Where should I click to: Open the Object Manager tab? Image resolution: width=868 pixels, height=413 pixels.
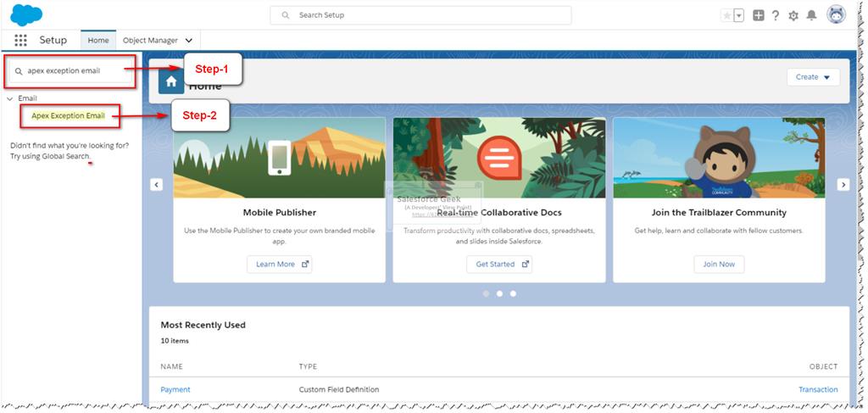coord(150,41)
